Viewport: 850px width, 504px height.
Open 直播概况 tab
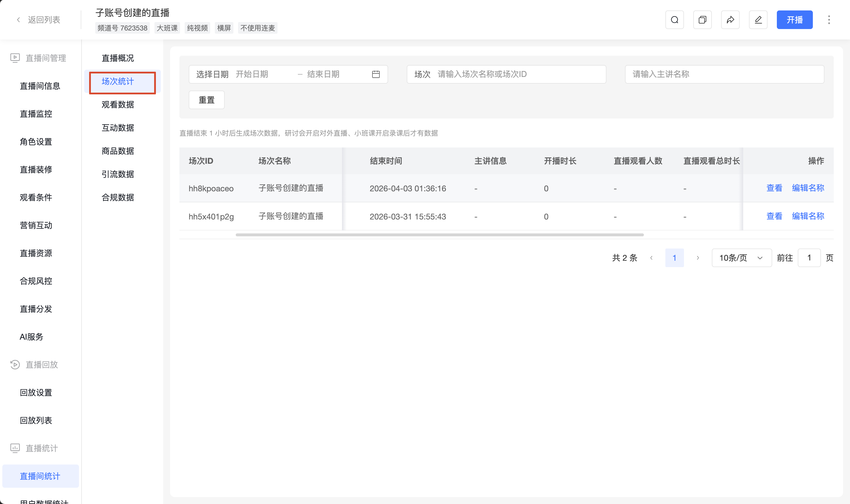coord(118,58)
